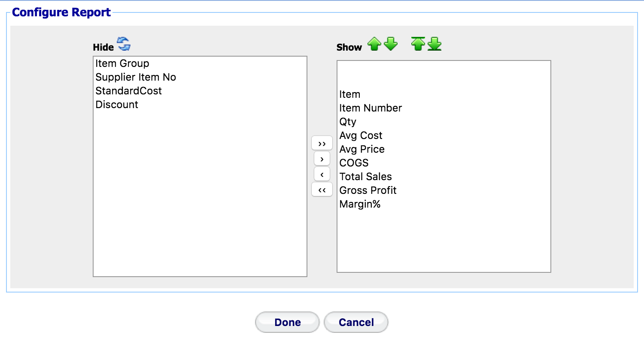Select Avg Cost in Show list
This screenshot has width=644, height=344.
point(444,136)
